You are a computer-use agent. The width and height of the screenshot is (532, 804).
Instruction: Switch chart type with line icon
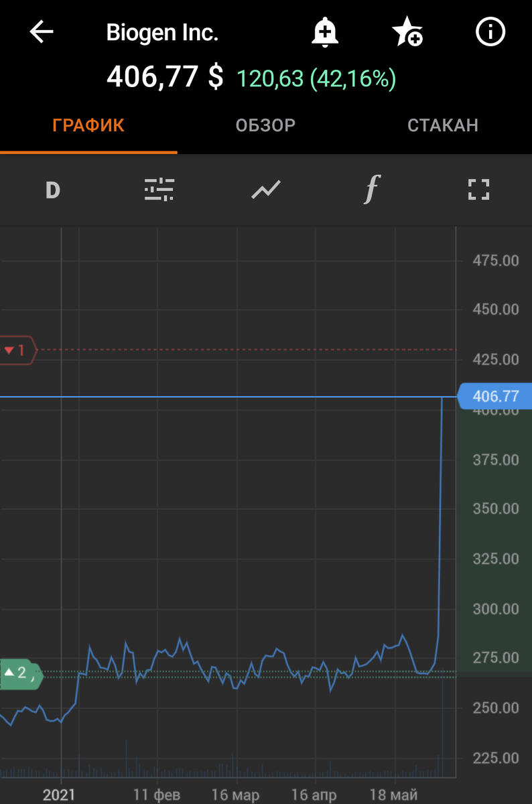265,190
